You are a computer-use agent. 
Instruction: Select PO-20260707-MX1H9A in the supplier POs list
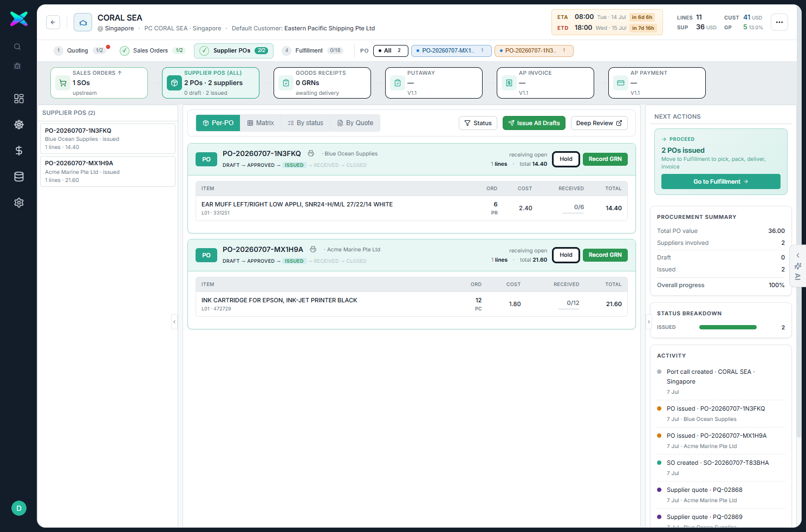108,171
